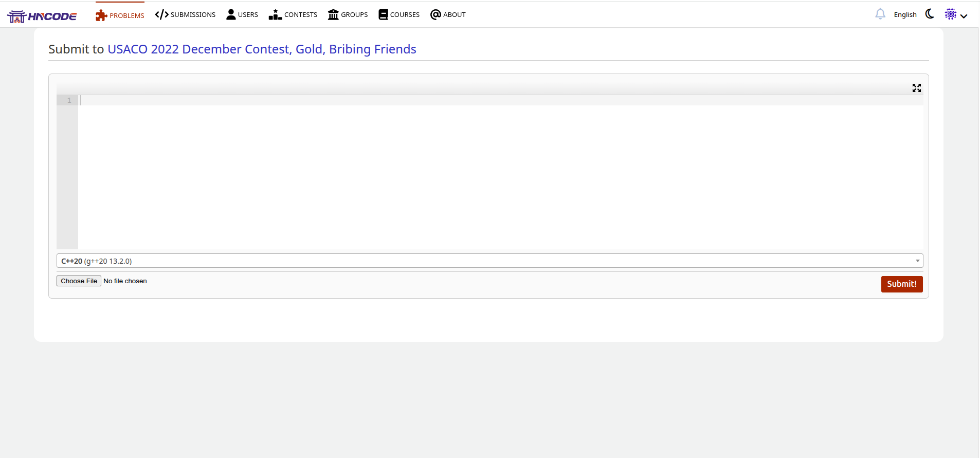Image resolution: width=980 pixels, height=458 pixels.
Task: Click the Problems puzzle-piece icon
Action: (101, 15)
